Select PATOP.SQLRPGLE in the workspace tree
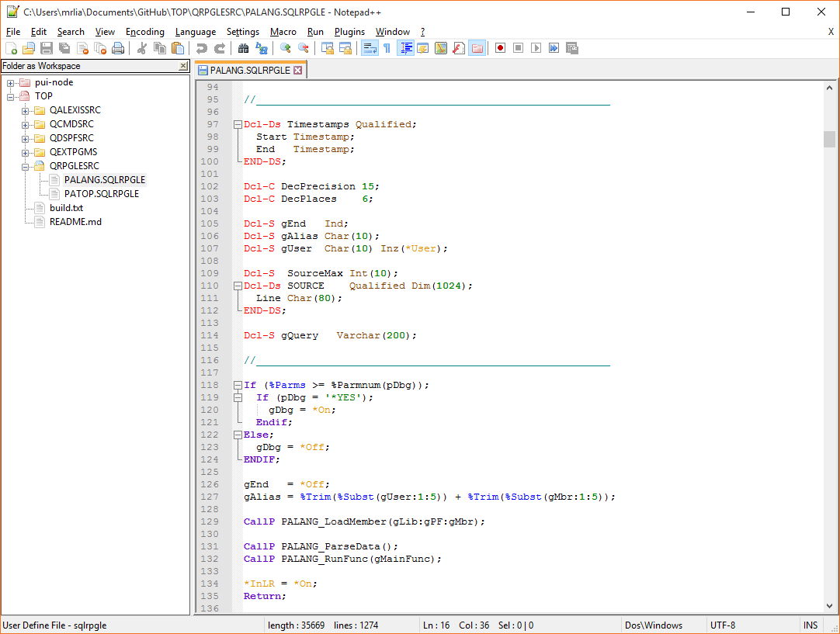The height and width of the screenshot is (634, 840). point(101,194)
